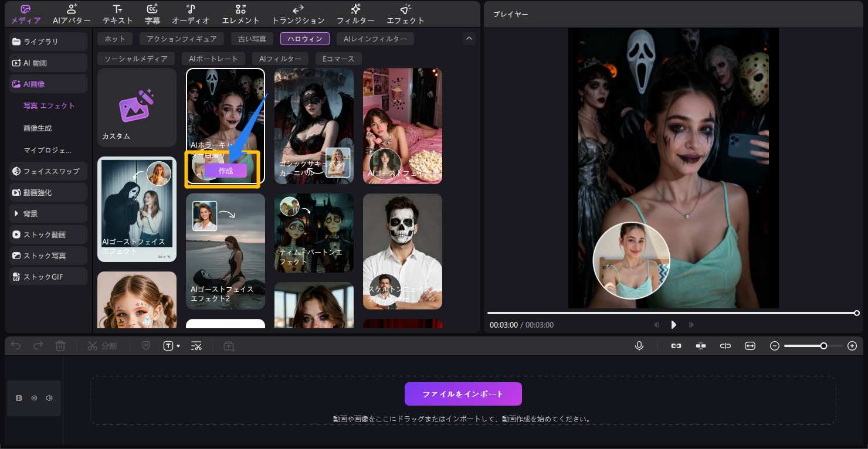868x449 pixels.
Task: Click the timeline zoom slider handle
Action: 823,346
